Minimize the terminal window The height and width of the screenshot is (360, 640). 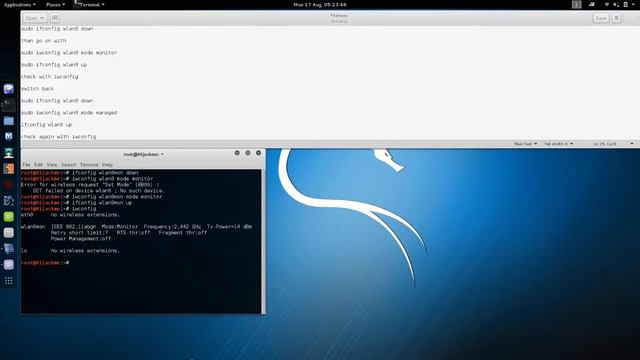(x=237, y=153)
